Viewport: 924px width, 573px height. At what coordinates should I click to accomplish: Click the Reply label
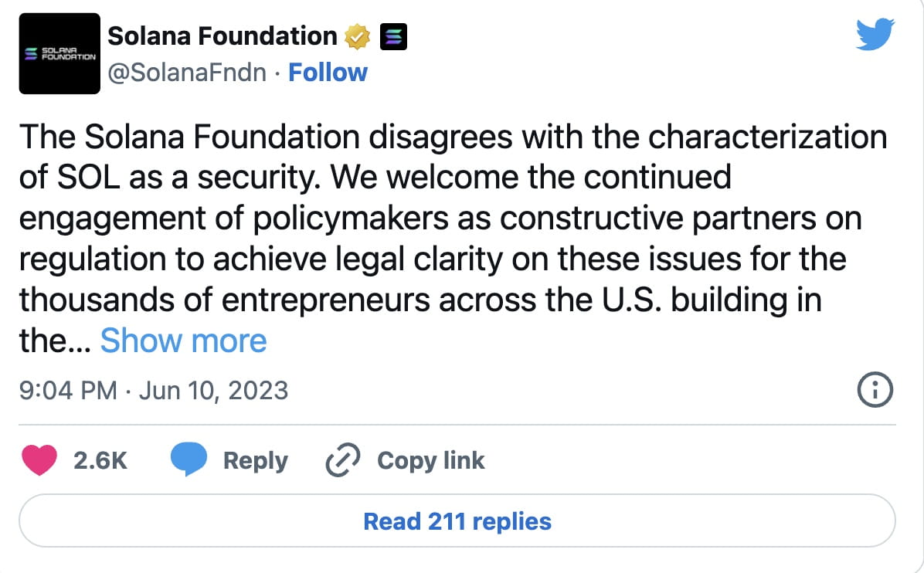[256, 459]
